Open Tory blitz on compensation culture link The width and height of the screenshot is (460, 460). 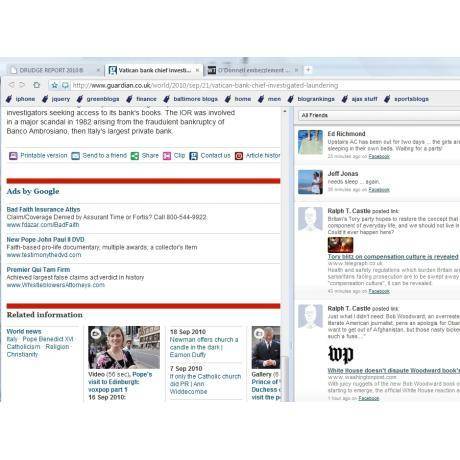pyautogui.click(x=393, y=257)
